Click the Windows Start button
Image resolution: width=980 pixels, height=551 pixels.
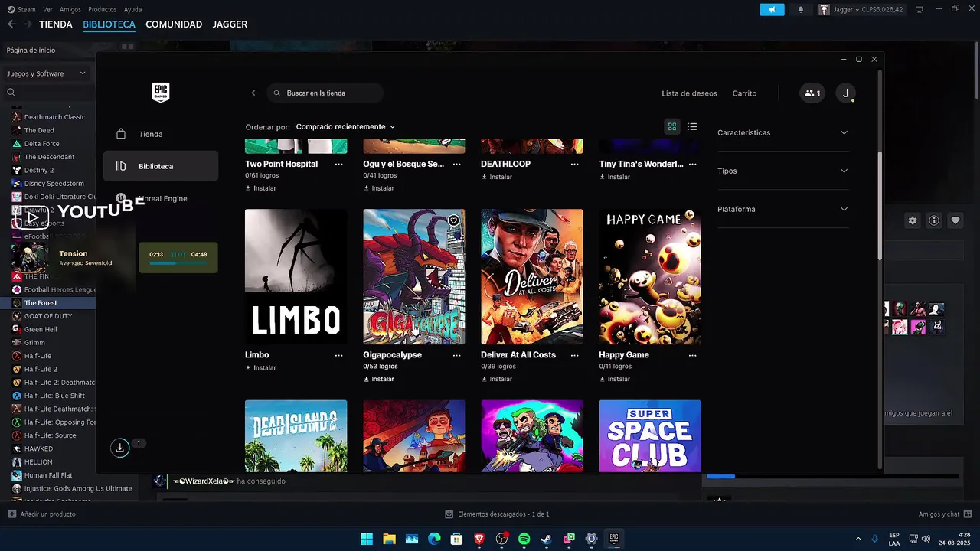click(367, 539)
